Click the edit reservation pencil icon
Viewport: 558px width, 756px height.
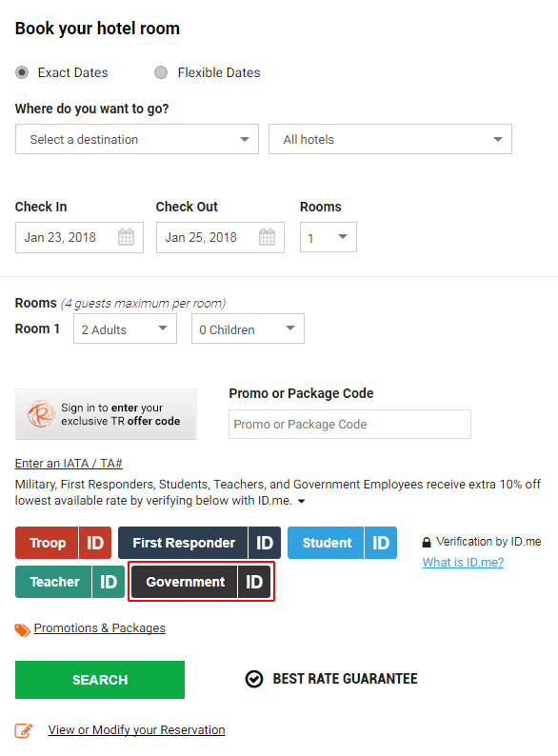[x=23, y=730]
